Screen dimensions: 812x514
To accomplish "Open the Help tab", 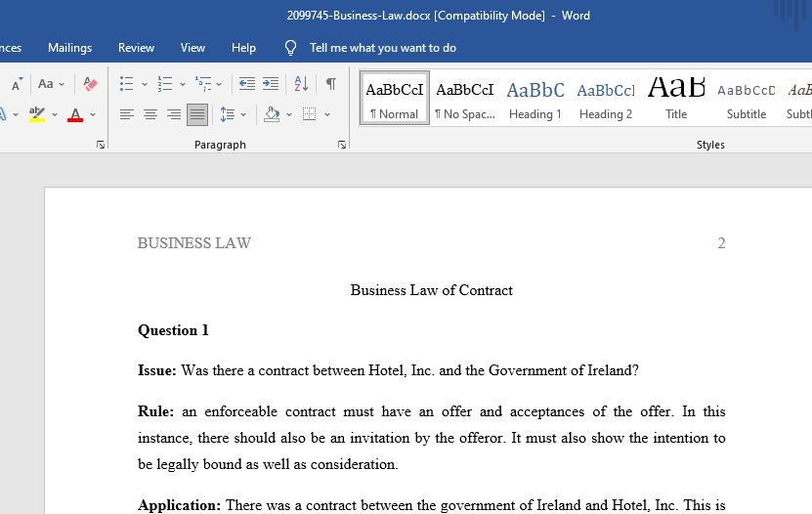I will 243,48.
